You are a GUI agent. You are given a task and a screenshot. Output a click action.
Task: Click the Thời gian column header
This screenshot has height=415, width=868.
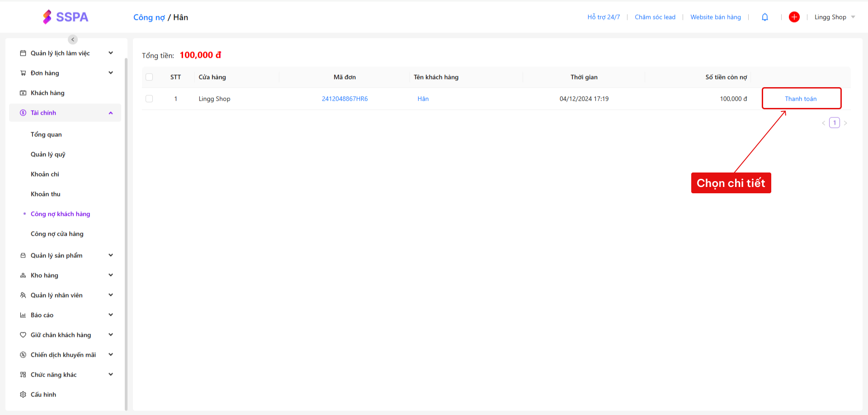pyautogui.click(x=584, y=77)
